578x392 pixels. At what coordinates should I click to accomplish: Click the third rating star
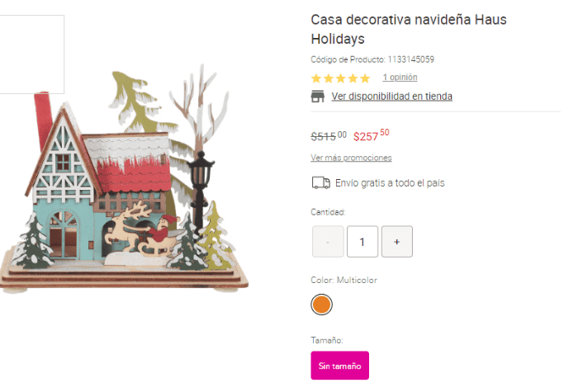click(340, 78)
